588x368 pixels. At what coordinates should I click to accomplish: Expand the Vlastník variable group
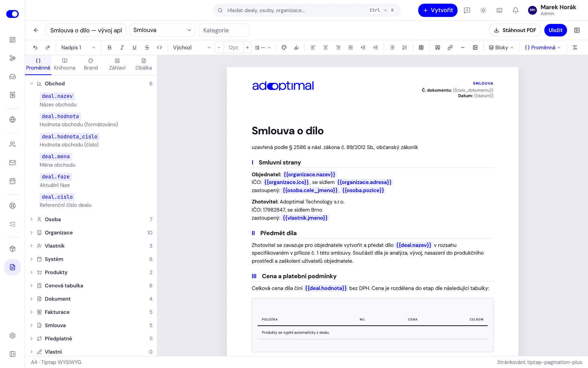point(91,246)
